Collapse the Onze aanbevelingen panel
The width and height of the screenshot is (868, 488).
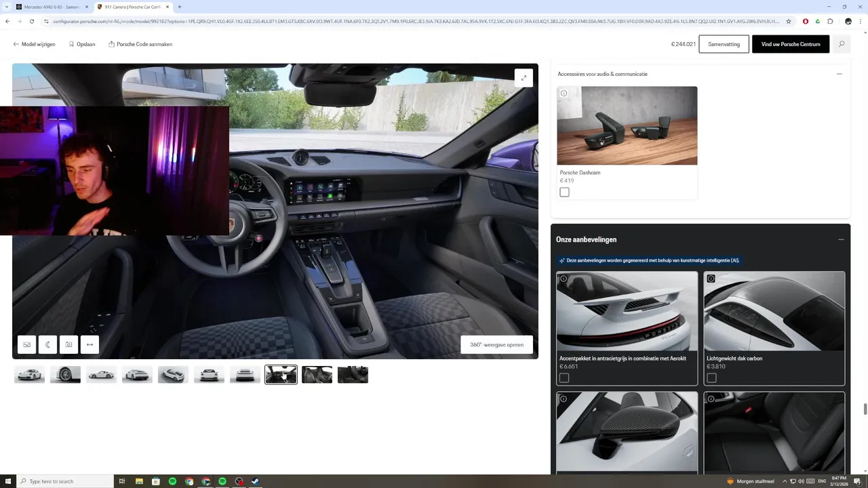(x=841, y=239)
